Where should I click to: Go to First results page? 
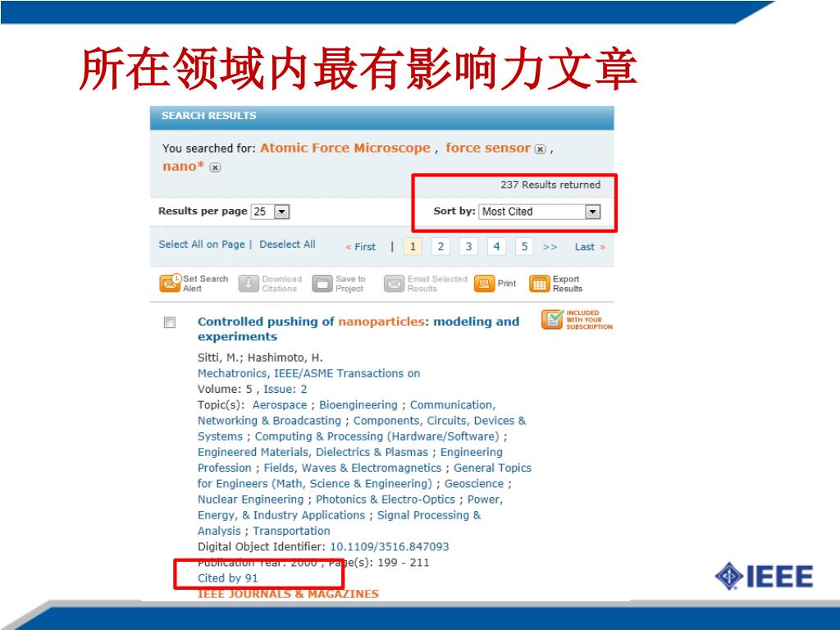tap(361, 247)
